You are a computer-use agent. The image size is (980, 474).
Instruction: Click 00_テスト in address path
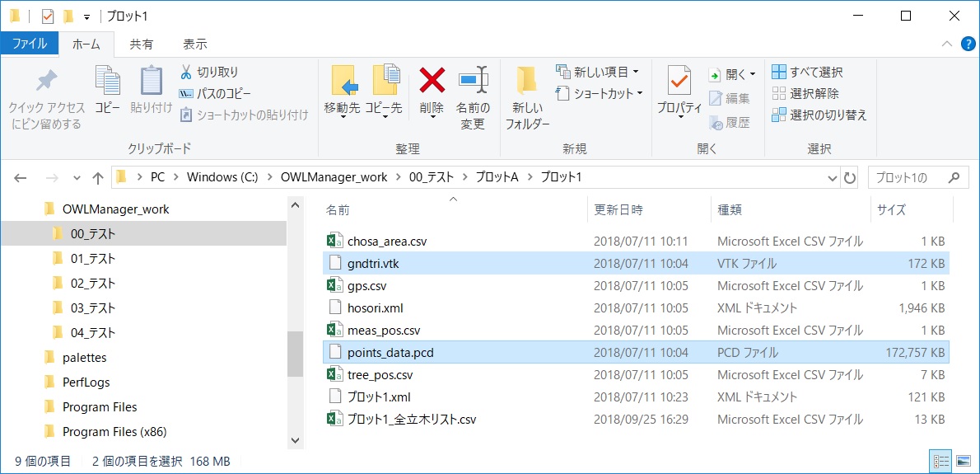point(432,177)
